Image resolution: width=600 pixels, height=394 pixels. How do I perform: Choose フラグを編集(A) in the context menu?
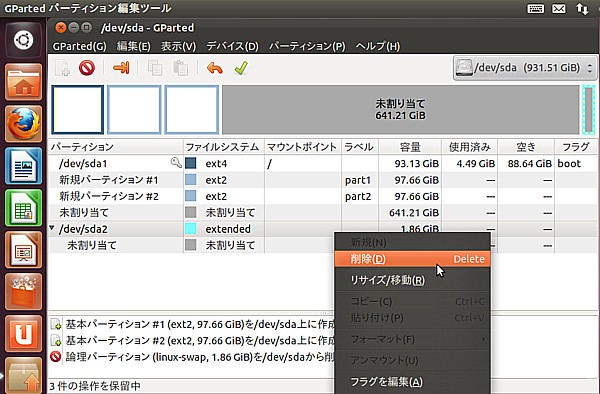pos(412,382)
